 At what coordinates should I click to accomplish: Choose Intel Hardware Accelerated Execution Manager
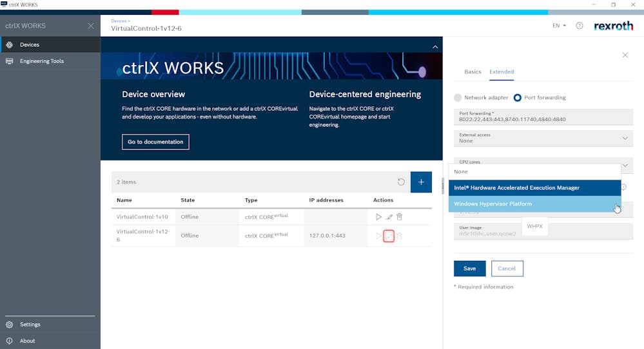pos(534,188)
